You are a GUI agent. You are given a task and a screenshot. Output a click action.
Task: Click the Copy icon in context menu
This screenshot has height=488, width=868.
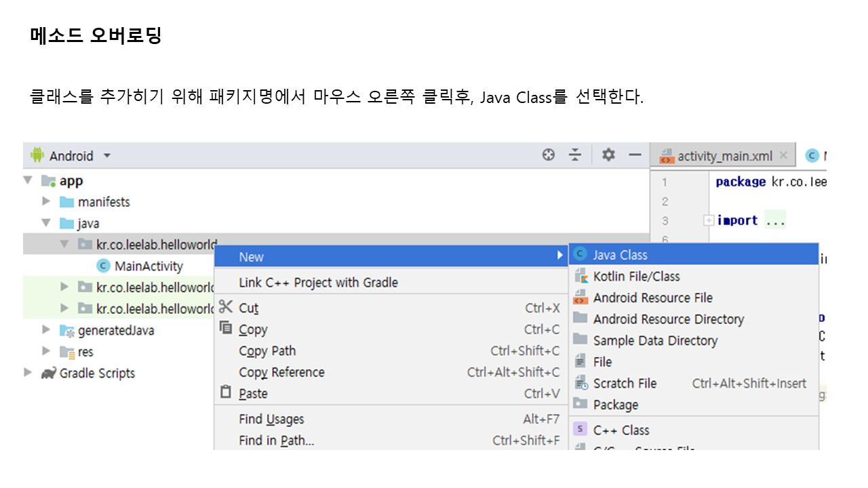(x=226, y=329)
